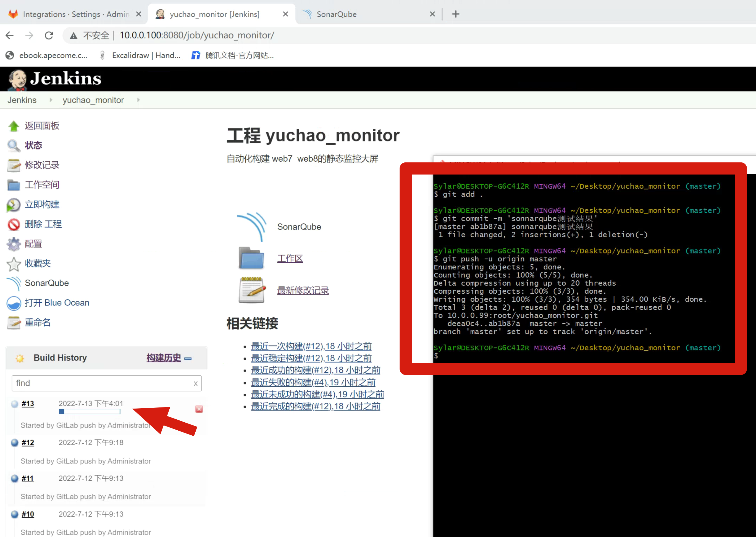
Task: Collapse the 构建历史 minus toggle
Action: 188,359
